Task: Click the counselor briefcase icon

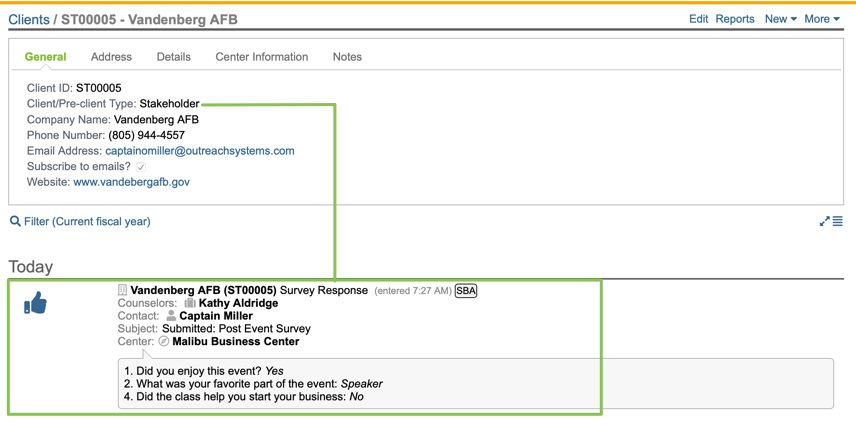Action: pos(189,303)
